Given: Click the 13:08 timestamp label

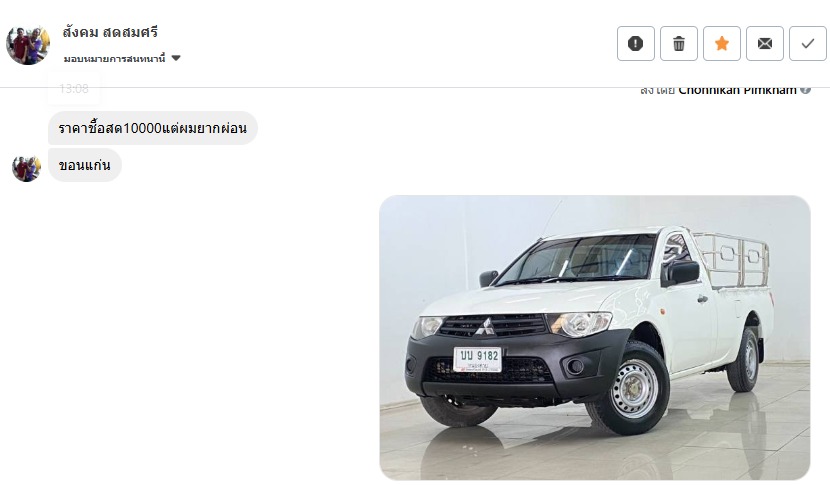Looking at the screenshot, I should point(74,89).
